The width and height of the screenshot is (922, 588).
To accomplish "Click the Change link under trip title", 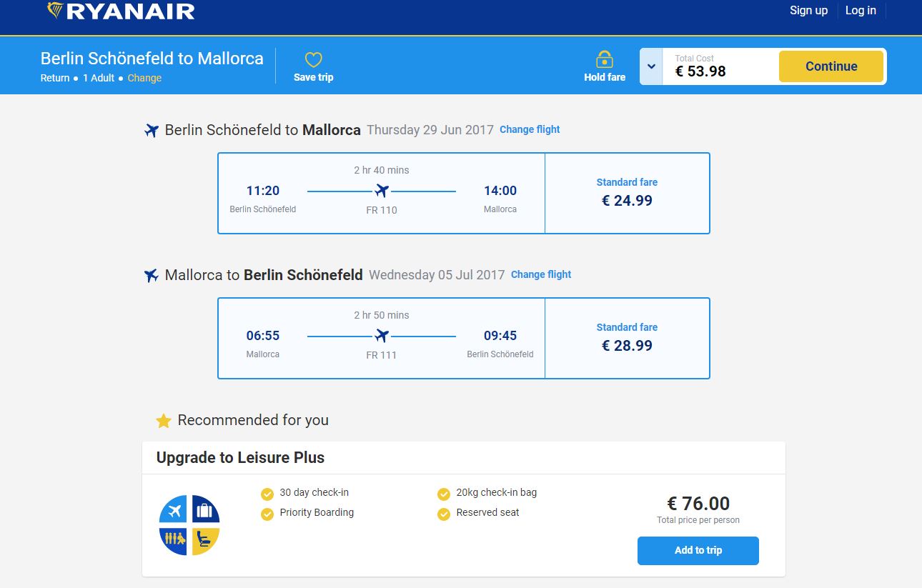I will pyautogui.click(x=144, y=78).
